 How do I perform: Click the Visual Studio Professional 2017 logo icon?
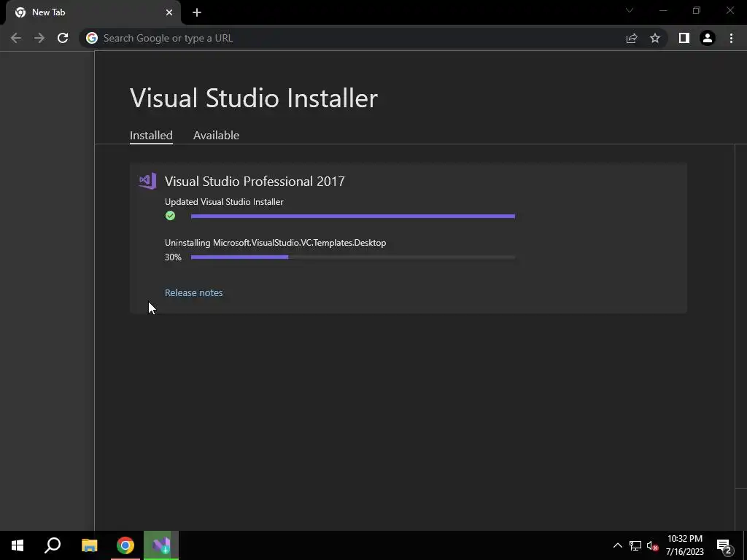point(147,181)
